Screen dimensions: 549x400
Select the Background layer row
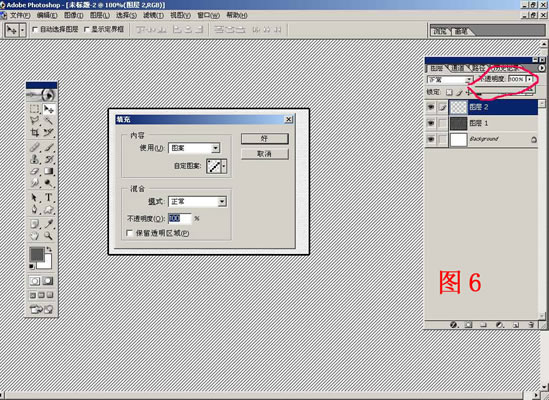(481, 139)
